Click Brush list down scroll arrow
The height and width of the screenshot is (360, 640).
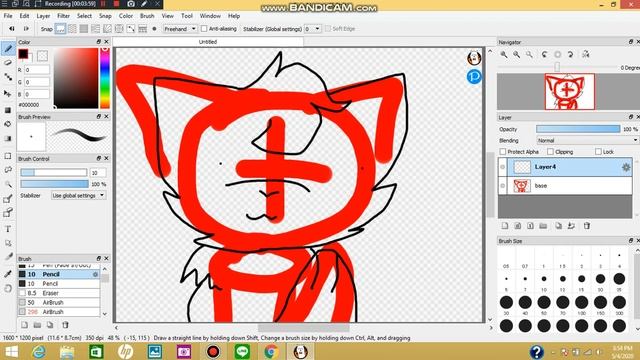point(105,314)
